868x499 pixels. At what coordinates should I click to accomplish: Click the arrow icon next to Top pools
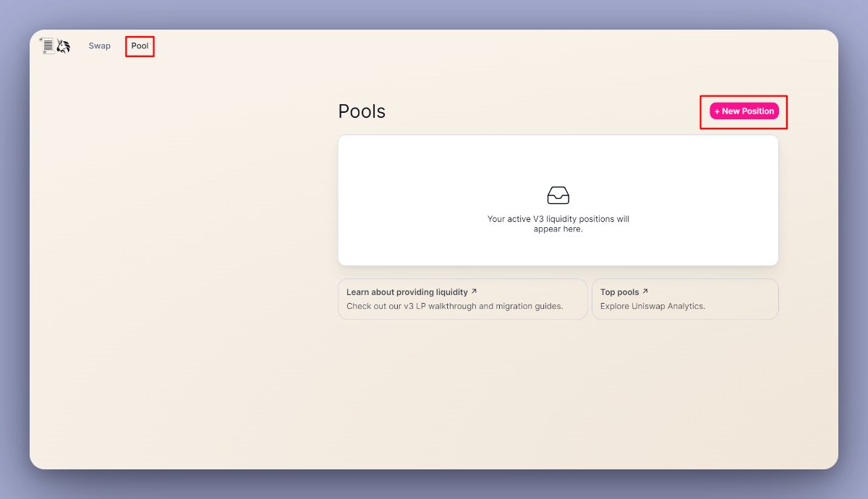(645, 291)
